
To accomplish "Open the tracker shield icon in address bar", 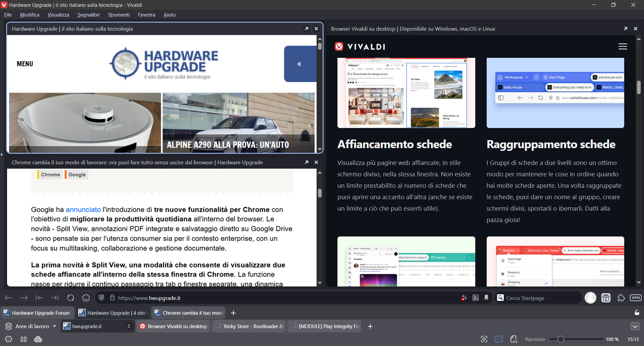I will coord(101,298).
